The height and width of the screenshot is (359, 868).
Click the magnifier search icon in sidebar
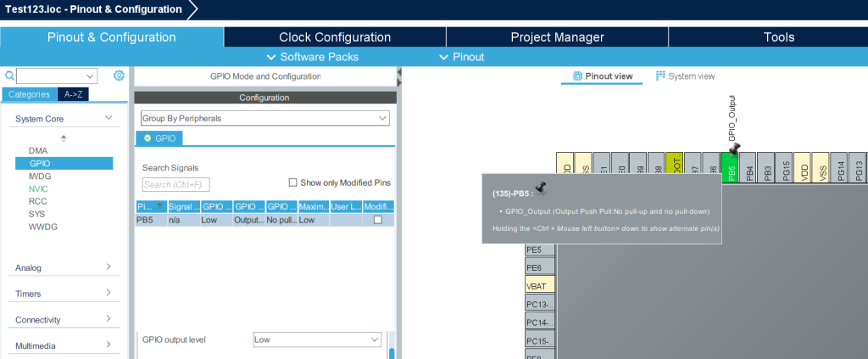(8, 76)
